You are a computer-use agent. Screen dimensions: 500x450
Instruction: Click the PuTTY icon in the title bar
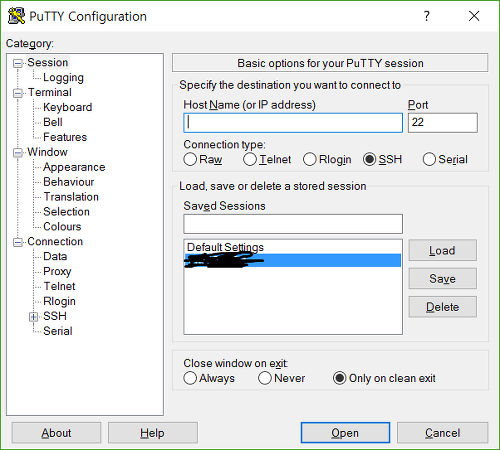16,16
